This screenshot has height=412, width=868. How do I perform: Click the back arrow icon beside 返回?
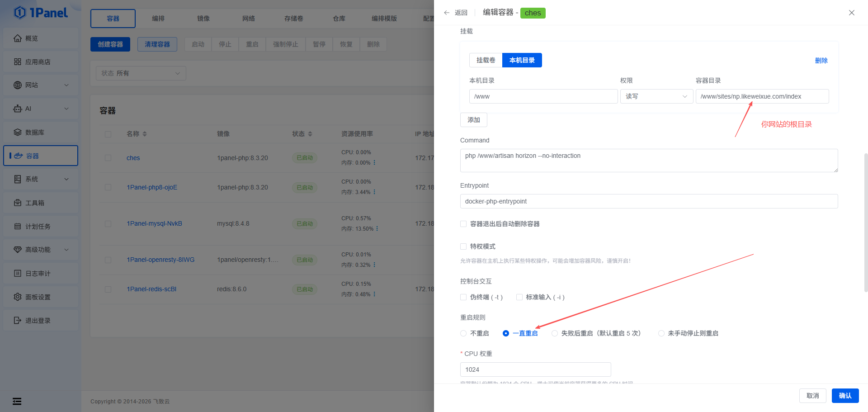[x=447, y=13]
